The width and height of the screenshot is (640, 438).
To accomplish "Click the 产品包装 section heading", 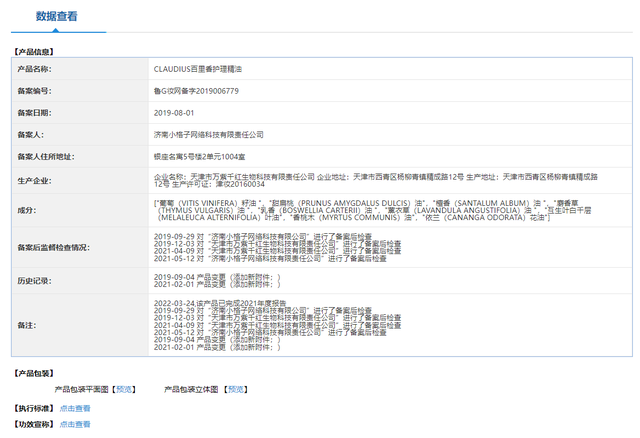I will click(34, 373).
